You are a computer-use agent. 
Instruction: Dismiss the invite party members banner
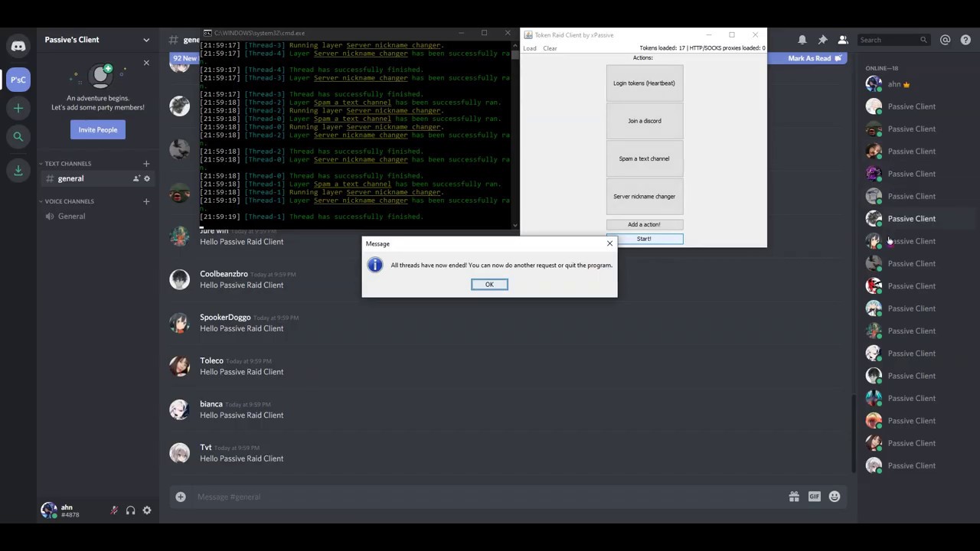pos(146,63)
